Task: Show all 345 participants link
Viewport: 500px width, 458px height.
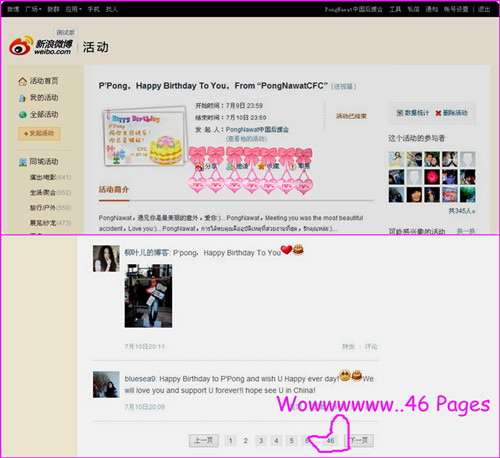Action: 462,211
